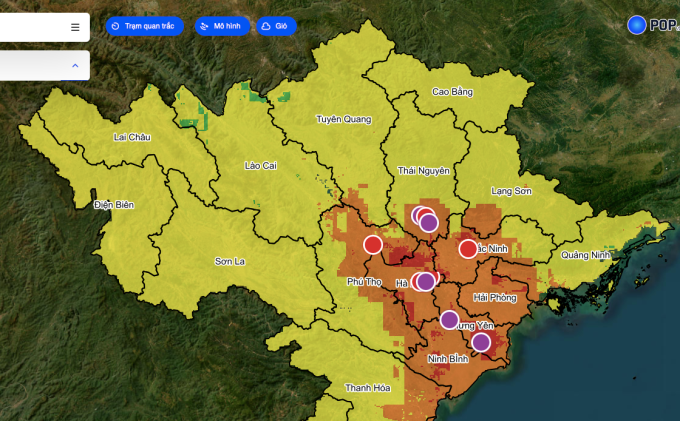Click the Điện Biên province label
The width and height of the screenshot is (680, 421).
113,204
